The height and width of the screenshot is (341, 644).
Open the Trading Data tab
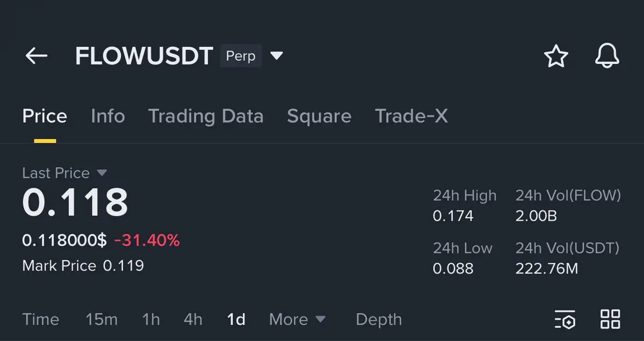206,116
